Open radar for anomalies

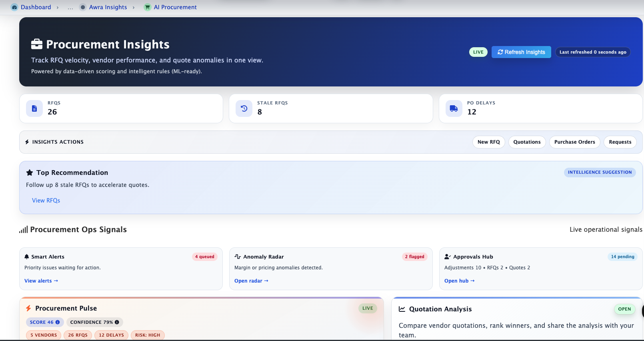point(251,281)
